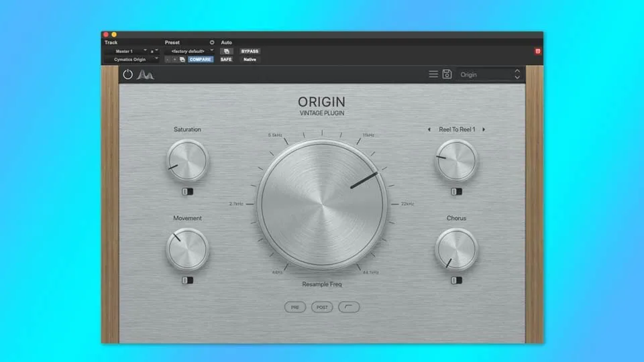The width and height of the screenshot is (644, 362).
Task: Click the automation enable icon under Auto
Action: click(x=226, y=52)
